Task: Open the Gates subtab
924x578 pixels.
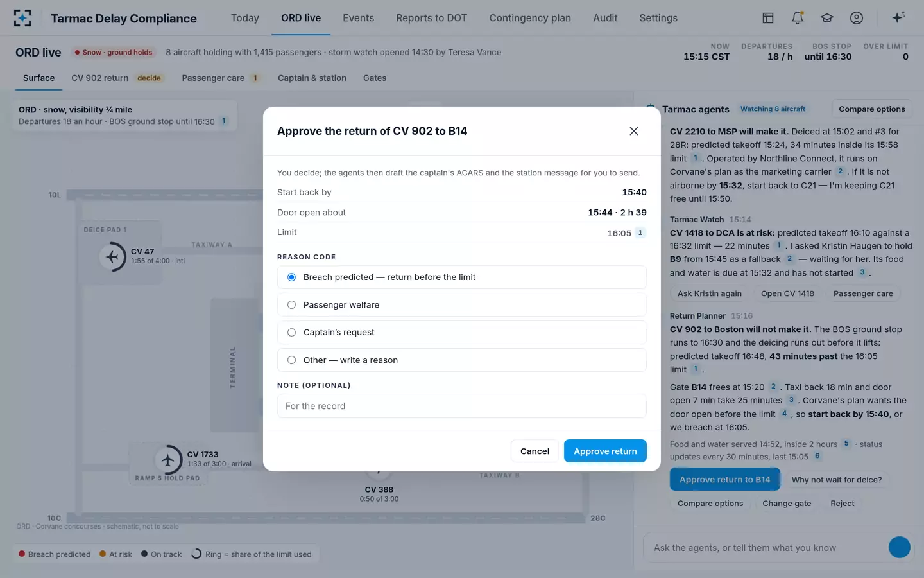Action: pyautogui.click(x=375, y=78)
